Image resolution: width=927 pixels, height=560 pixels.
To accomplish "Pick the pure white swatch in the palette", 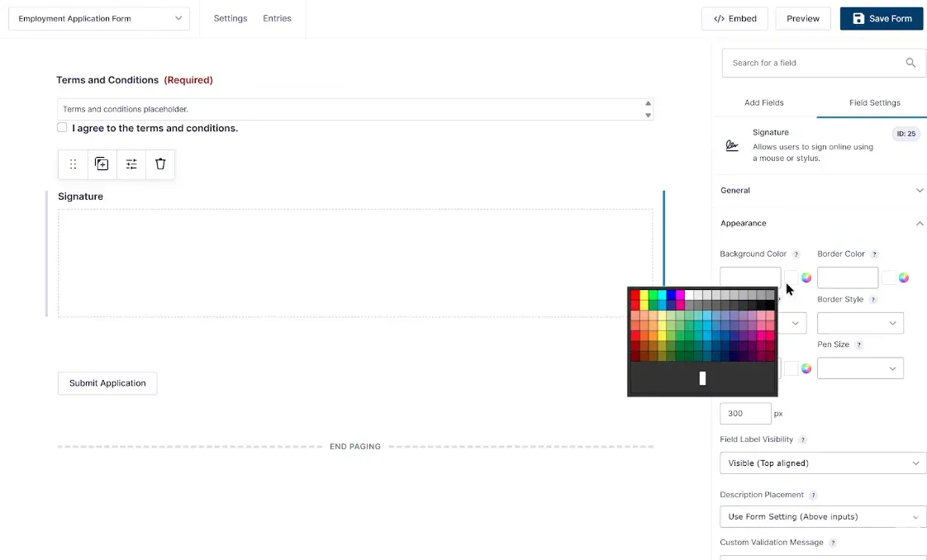I will (x=690, y=295).
